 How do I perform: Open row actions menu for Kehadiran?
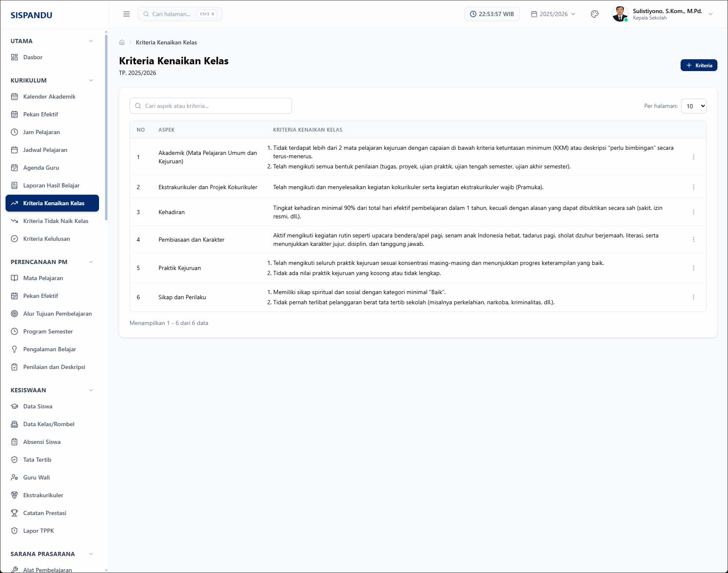(x=693, y=212)
